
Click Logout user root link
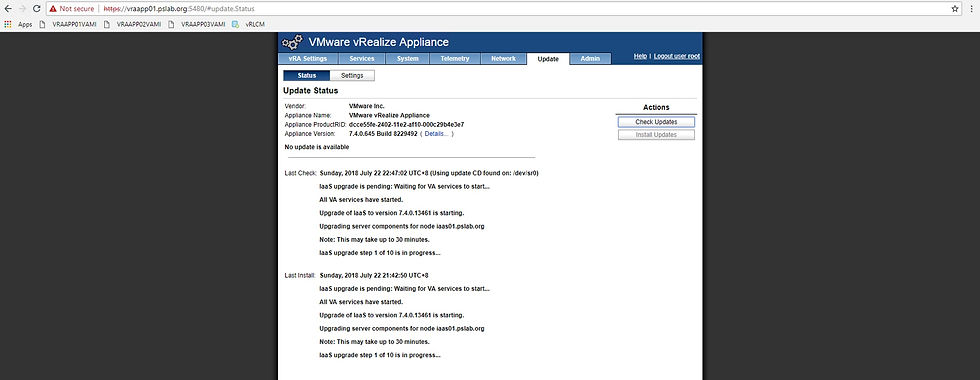pyautogui.click(x=677, y=56)
